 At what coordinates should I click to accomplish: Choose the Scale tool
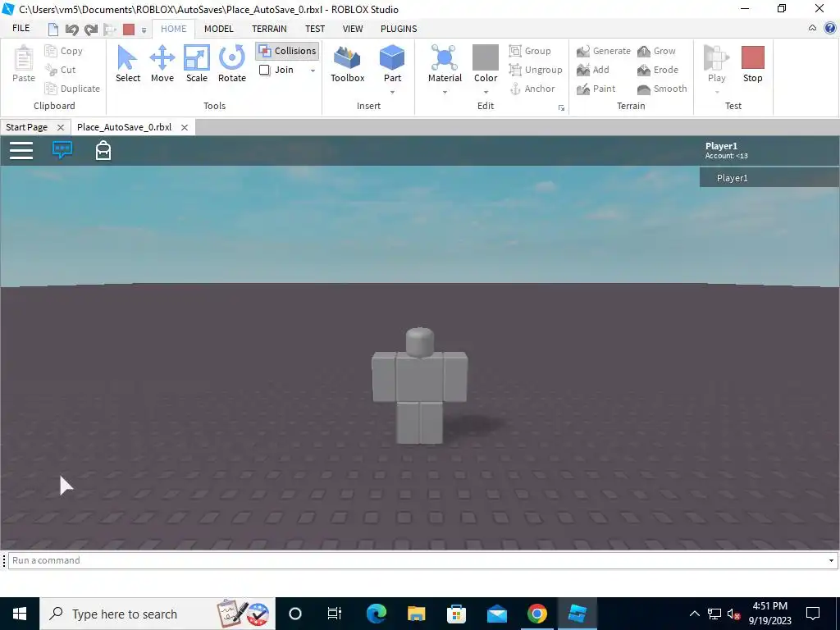tap(197, 64)
